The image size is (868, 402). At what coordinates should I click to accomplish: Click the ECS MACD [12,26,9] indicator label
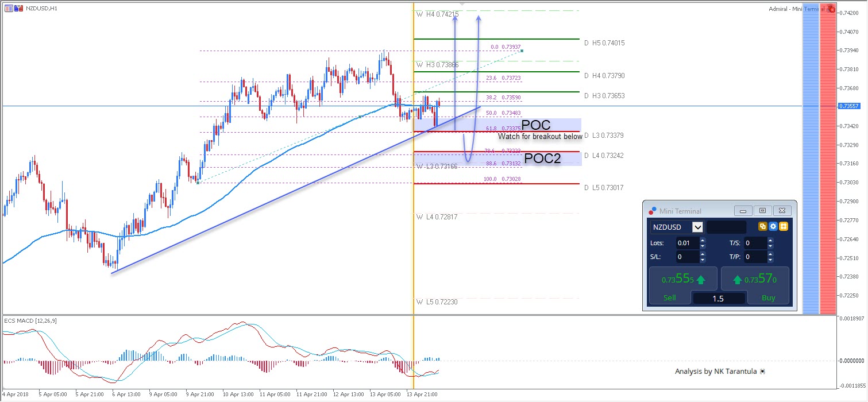click(30, 320)
